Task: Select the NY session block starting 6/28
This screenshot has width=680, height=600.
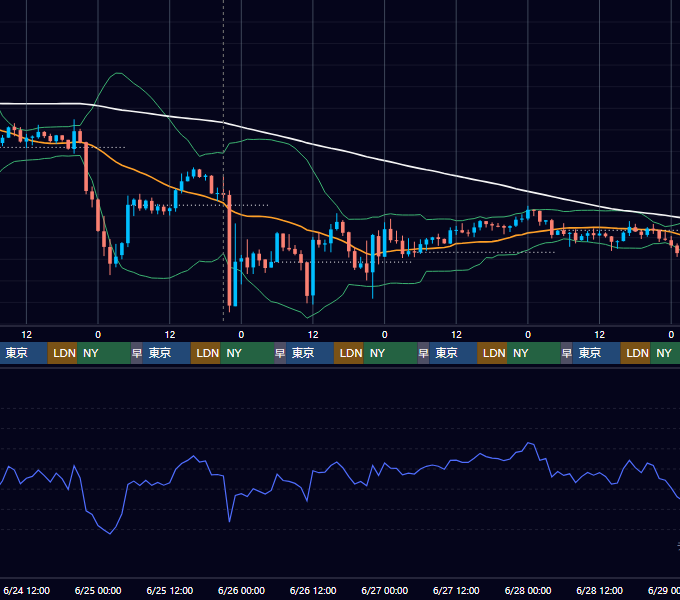Action: coord(665,353)
